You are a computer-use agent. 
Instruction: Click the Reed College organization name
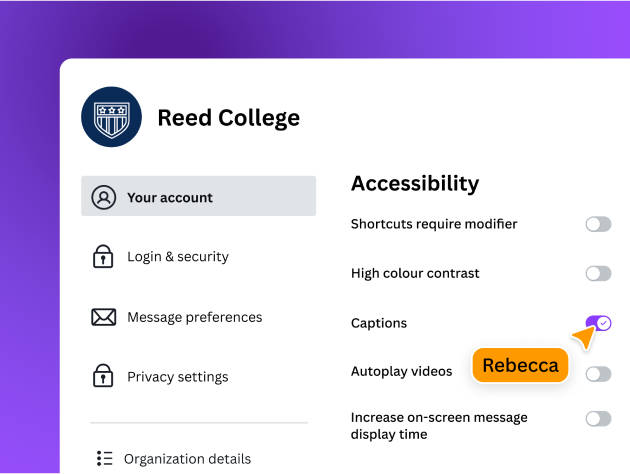point(228,117)
